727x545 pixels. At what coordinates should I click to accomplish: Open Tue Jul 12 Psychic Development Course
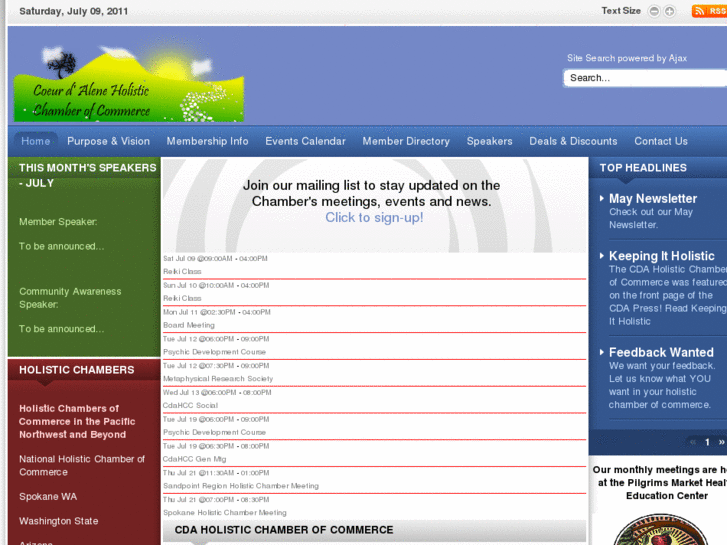214,352
